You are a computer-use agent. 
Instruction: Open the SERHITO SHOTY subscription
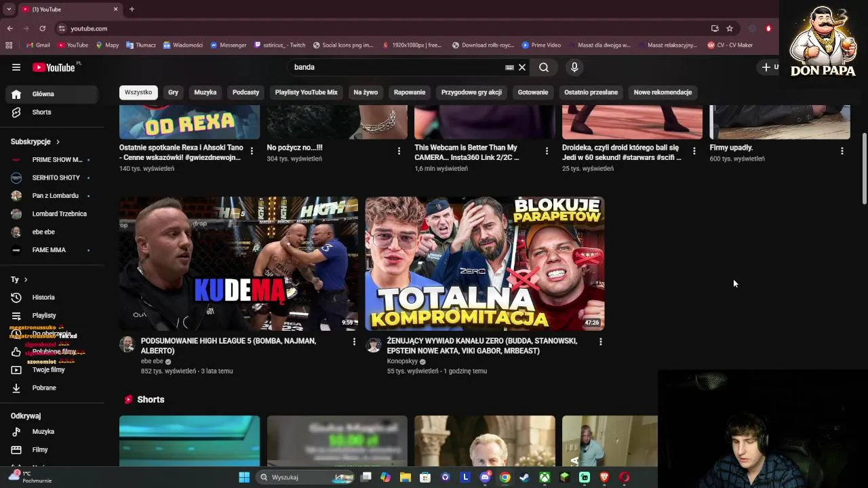(x=51, y=178)
